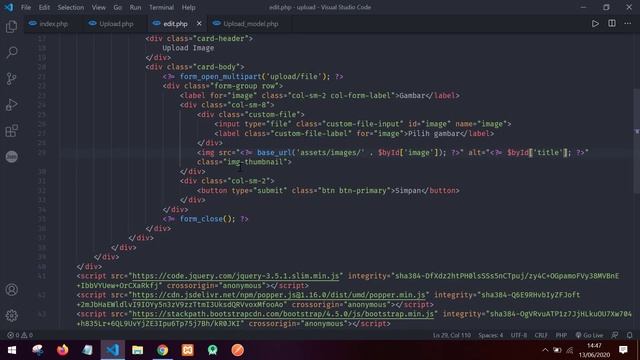The width and height of the screenshot is (640, 360).
Task: Open the Terminal menu
Action: tap(161, 7)
